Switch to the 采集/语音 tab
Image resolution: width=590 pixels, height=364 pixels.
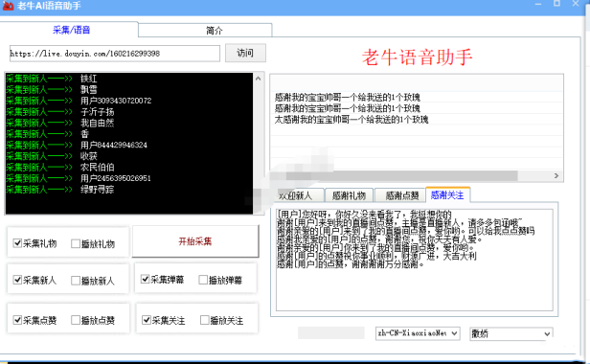pyautogui.click(x=71, y=30)
